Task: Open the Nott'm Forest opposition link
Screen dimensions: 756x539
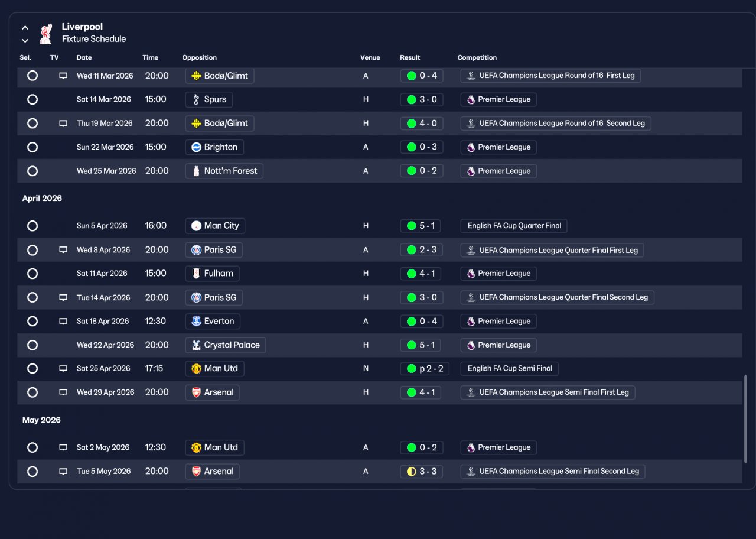Action: (224, 171)
